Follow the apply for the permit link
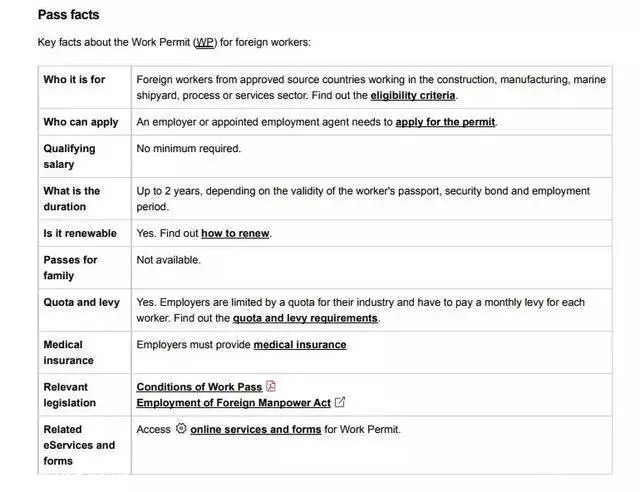This screenshot has width=640, height=492. pyautogui.click(x=445, y=122)
